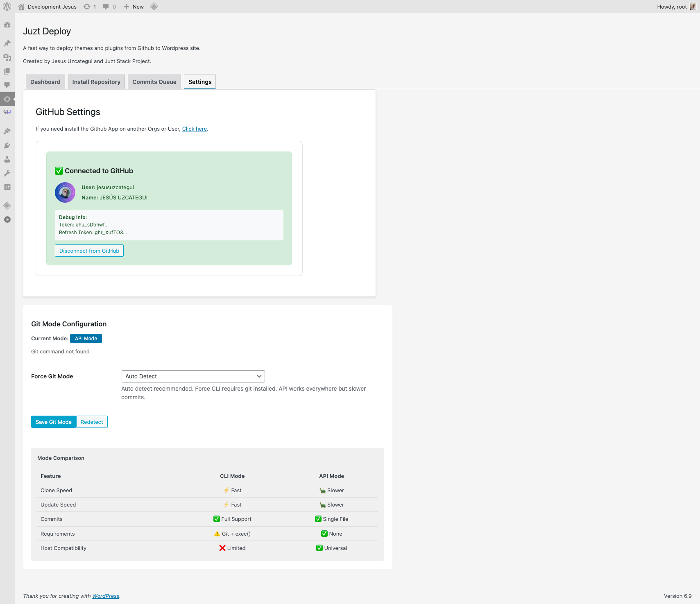Click the Commits feature row label
Viewport: 700px width, 604px height.
[52, 519]
